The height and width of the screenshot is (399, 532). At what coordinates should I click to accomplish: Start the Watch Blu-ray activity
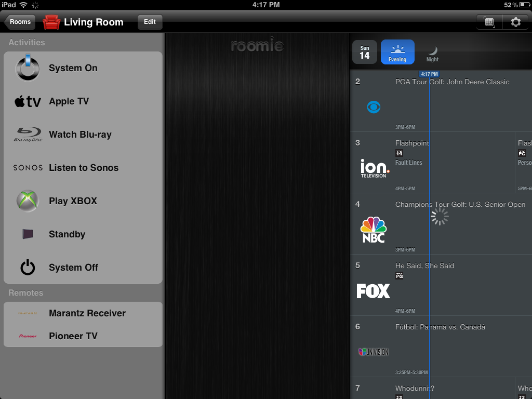click(83, 135)
